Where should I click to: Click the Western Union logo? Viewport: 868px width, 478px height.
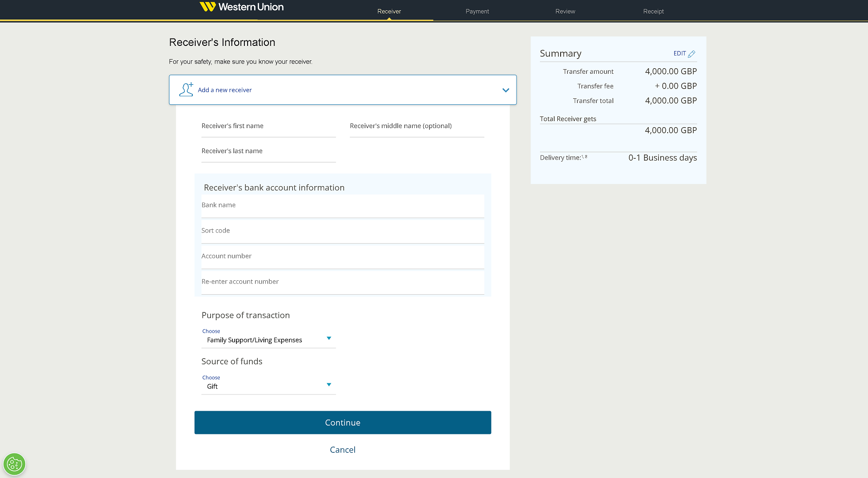(x=241, y=7)
